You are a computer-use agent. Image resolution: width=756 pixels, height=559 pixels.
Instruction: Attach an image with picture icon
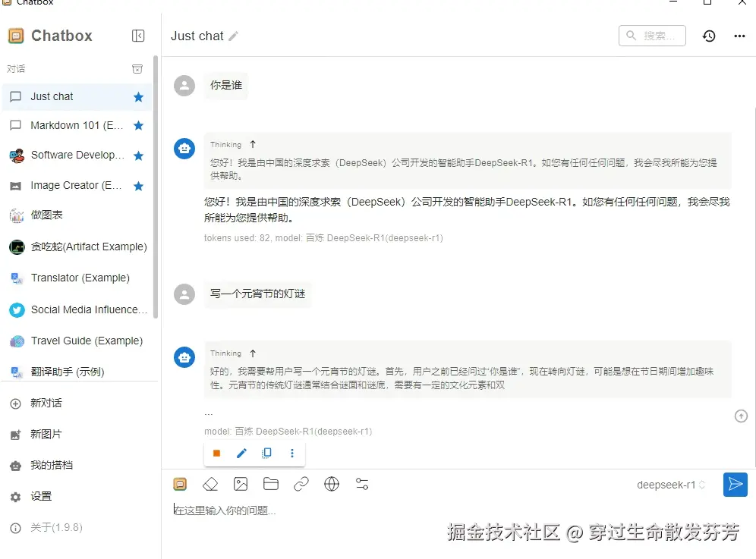(x=241, y=484)
